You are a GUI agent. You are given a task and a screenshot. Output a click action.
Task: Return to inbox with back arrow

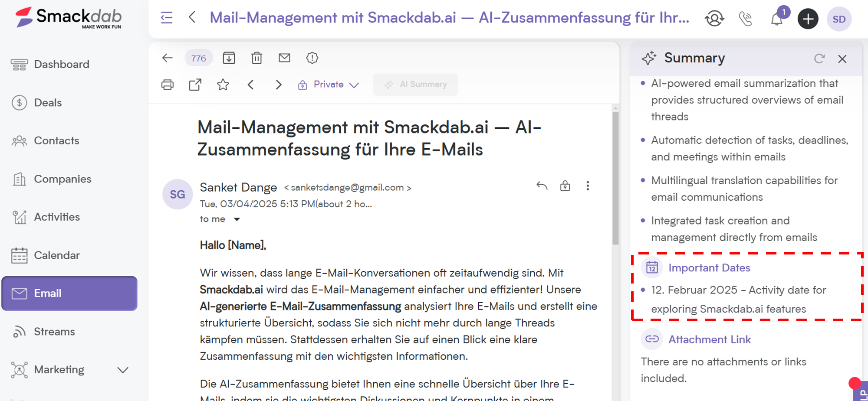click(x=168, y=58)
